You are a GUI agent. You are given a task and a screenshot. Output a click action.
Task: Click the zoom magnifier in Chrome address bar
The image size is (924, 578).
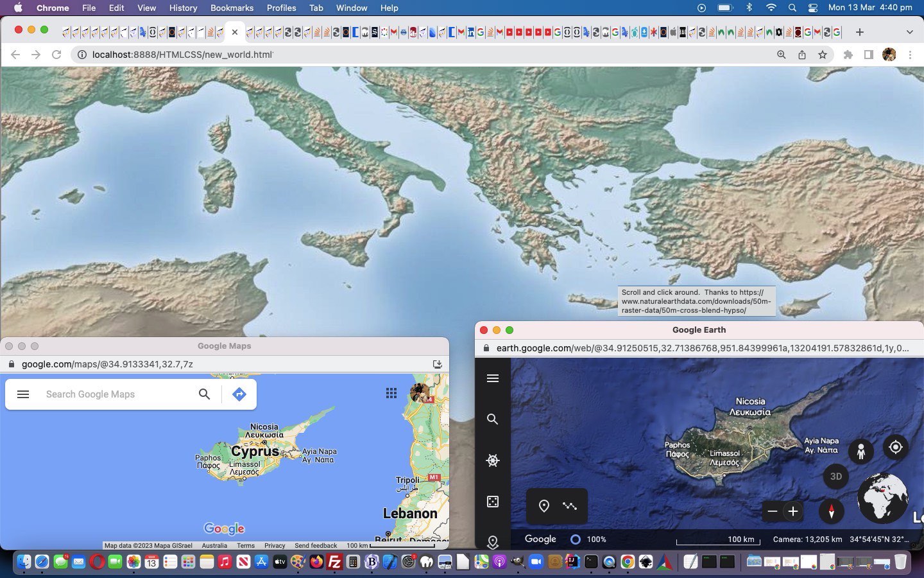pyautogui.click(x=781, y=55)
